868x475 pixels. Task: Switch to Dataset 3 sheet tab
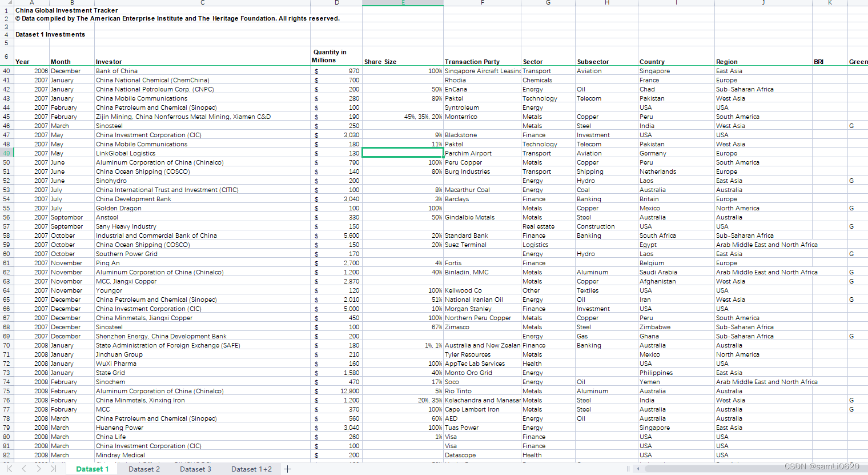(x=195, y=469)
